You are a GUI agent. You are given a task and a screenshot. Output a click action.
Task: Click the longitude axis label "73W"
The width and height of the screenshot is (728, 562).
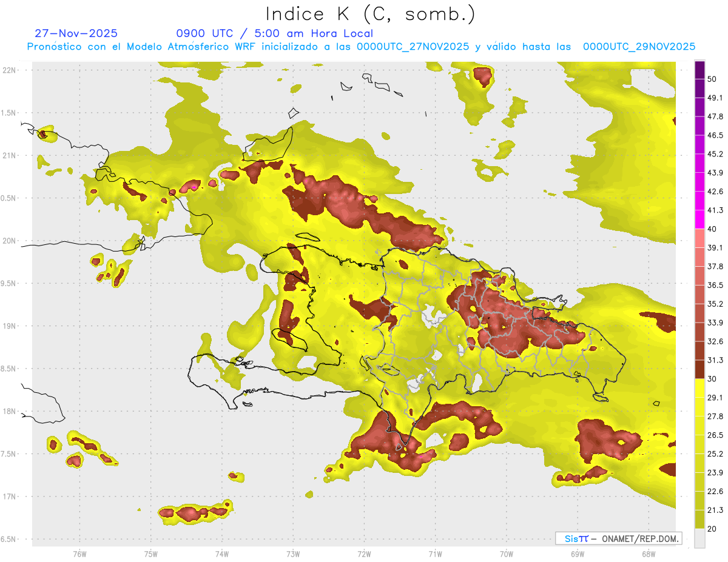pyautogui.click(x=293, y=554)
